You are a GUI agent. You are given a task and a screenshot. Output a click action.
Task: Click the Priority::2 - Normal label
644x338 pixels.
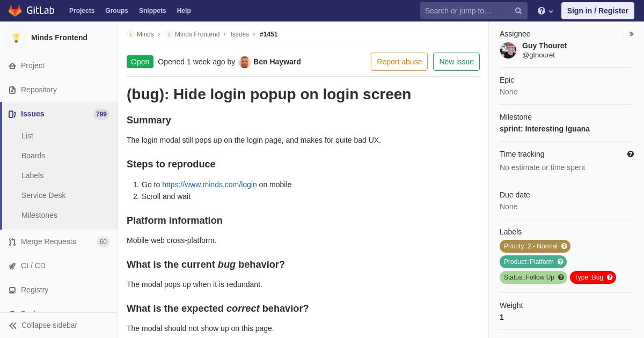[531, 246]
